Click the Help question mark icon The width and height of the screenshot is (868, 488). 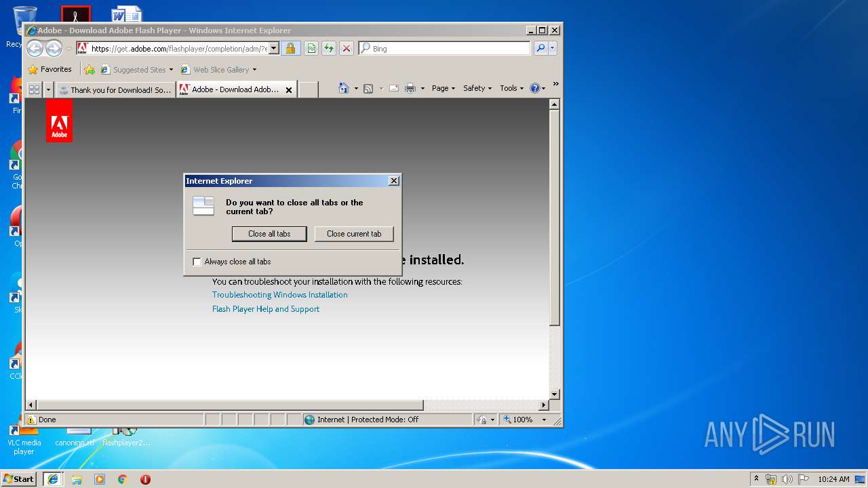(x=534, y=88)
